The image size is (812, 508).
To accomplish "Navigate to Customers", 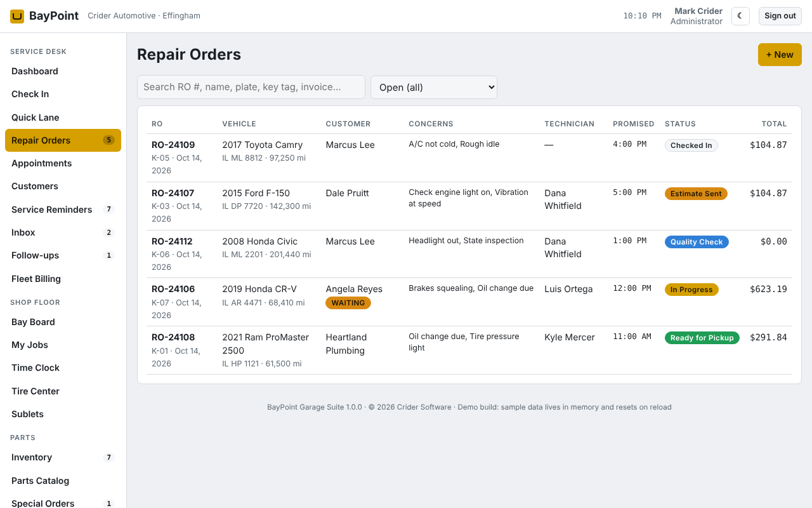I will click(x=63, y=186).
